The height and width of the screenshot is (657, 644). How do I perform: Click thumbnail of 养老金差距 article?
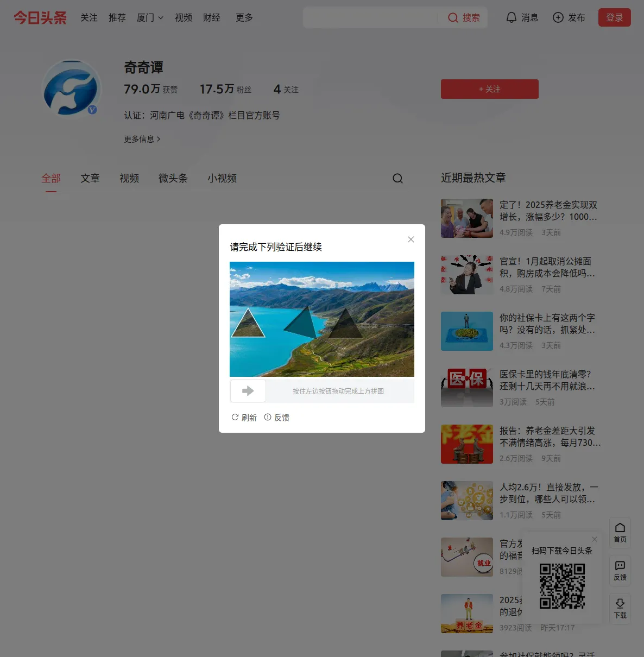467,444
